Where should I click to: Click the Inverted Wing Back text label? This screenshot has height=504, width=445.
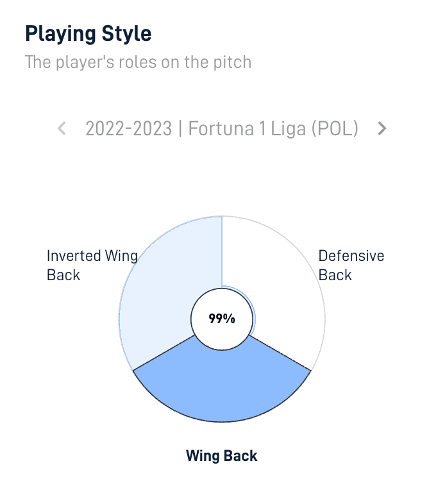coord(92,265)
